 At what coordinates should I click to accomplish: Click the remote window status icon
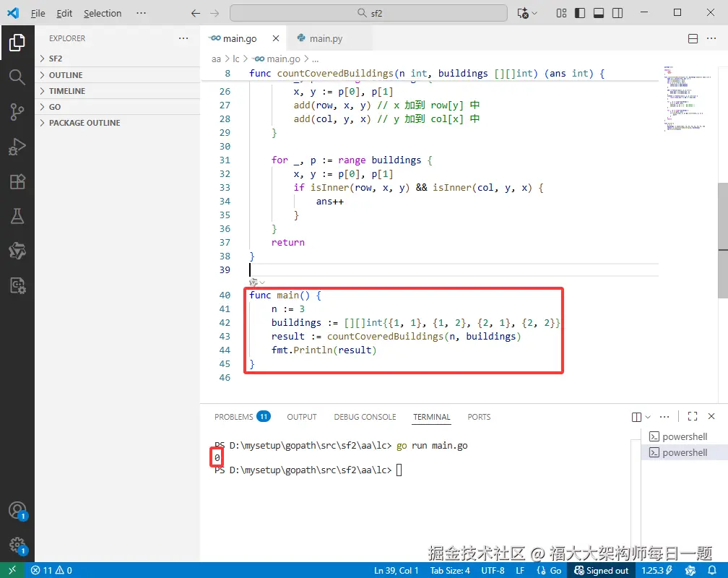click(12, 570)
